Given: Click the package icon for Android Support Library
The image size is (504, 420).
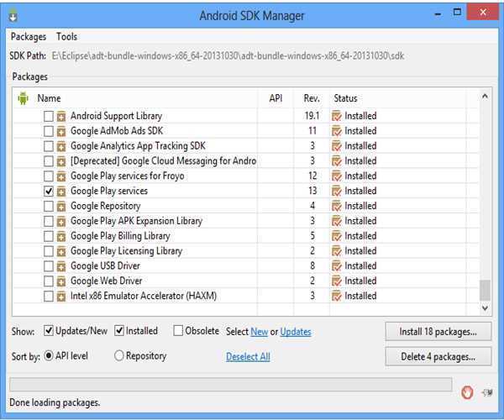Looking at the screenshot, I should tap(61, 116).
